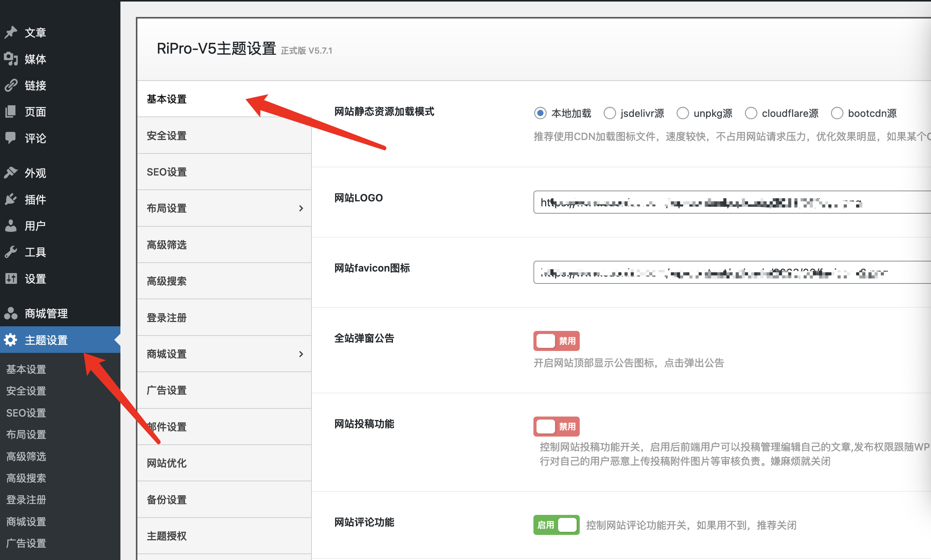This screenshot has width=931, height=560.
Task: Select the bootcdn源 radio option
Action: point(837,113)
